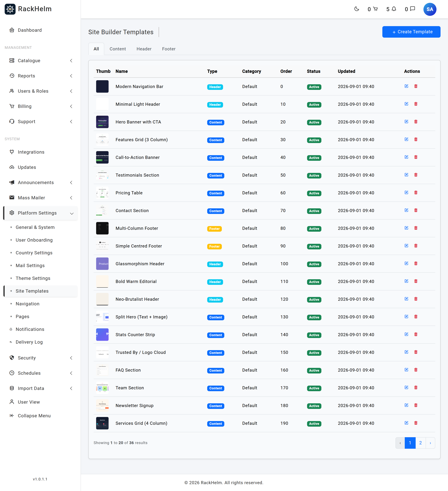448x491 pixels.
Task: Open the SA user avatar menu
Action: pos(430,9)
